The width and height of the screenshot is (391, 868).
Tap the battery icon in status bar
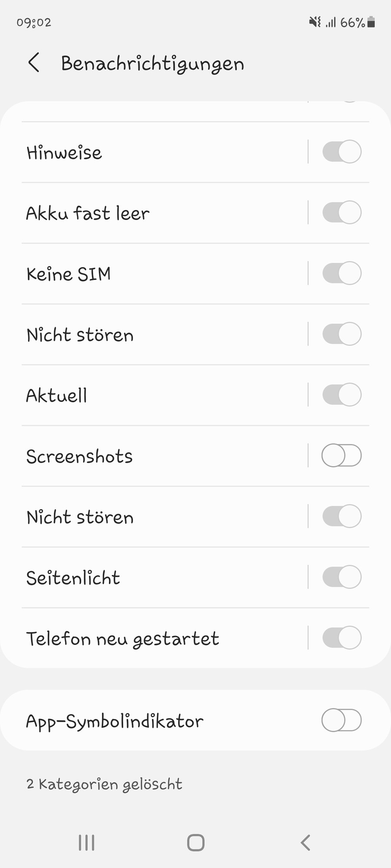(371, 22)
